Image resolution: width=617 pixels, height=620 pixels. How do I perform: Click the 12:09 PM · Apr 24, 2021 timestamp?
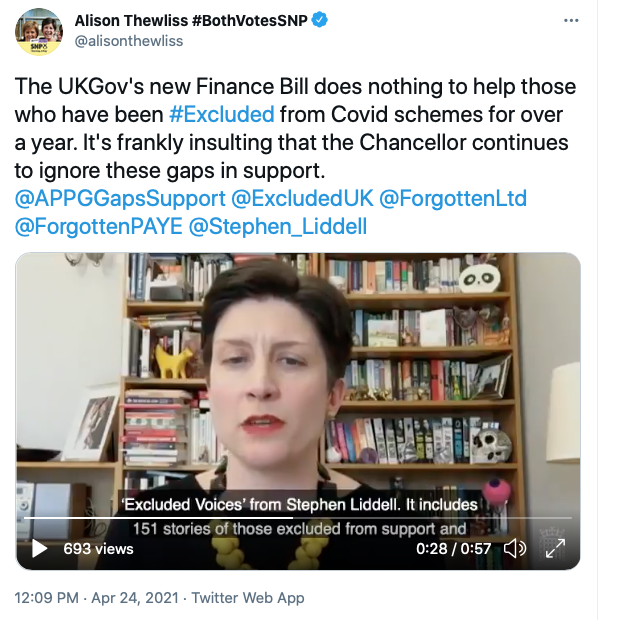[97, 598]
